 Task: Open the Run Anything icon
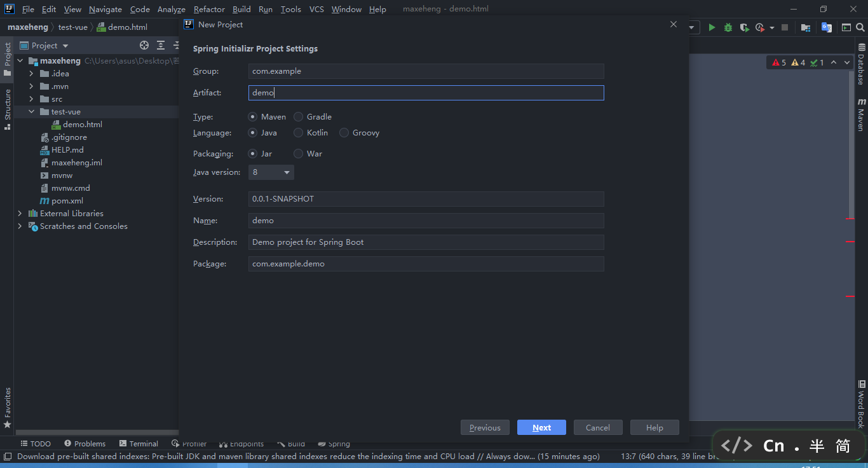click(x=846, y=27)
